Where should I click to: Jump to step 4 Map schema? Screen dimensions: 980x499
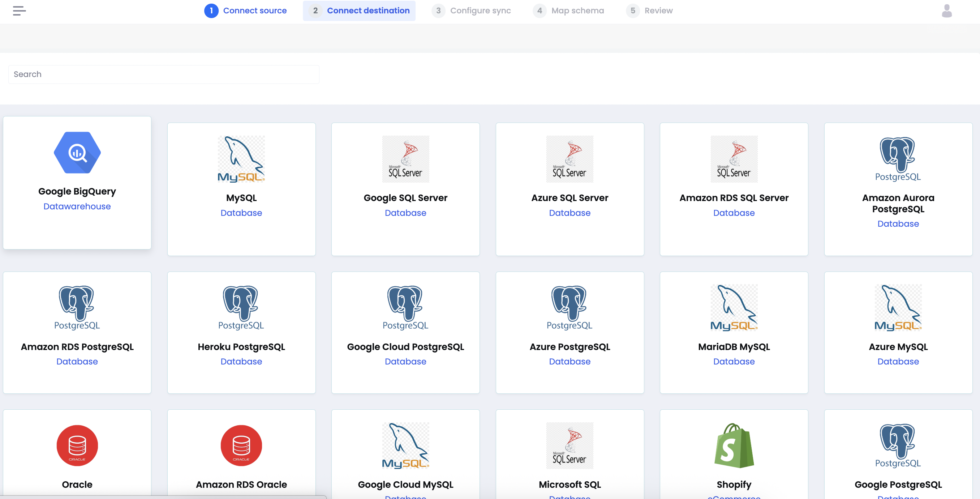[568, 10]
